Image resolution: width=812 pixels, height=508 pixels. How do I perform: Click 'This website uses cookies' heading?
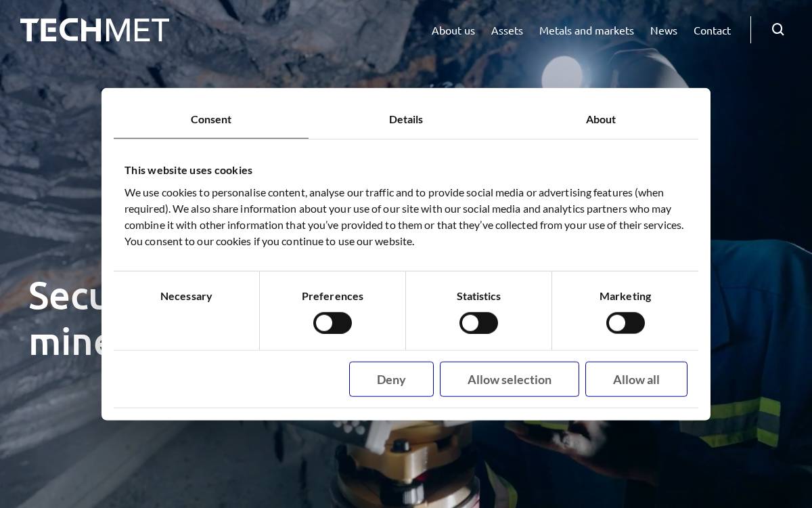tap(188, 170)
